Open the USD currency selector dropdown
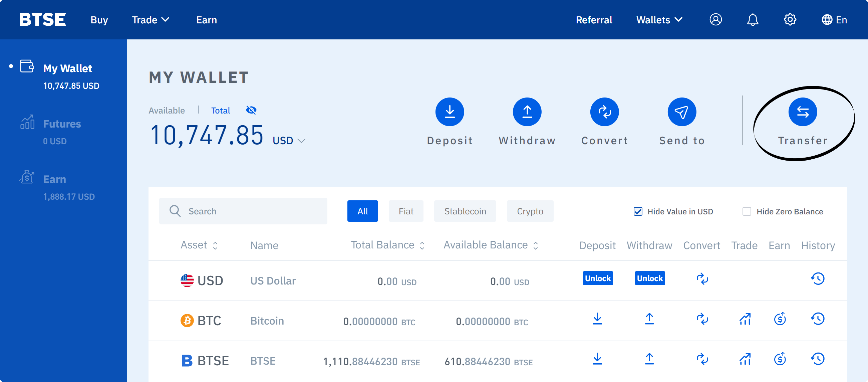The height and width of the screenshot is (382, 868). coord(289,141)
